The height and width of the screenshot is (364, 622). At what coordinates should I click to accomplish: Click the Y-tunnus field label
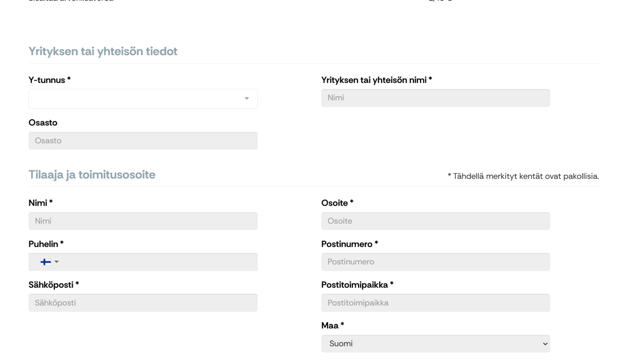click(x=49, y=80)
